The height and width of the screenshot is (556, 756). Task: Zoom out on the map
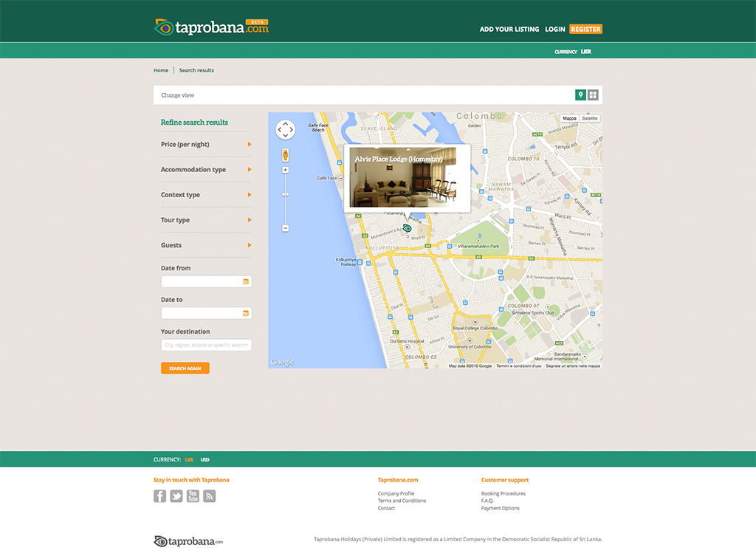point(286,228)
